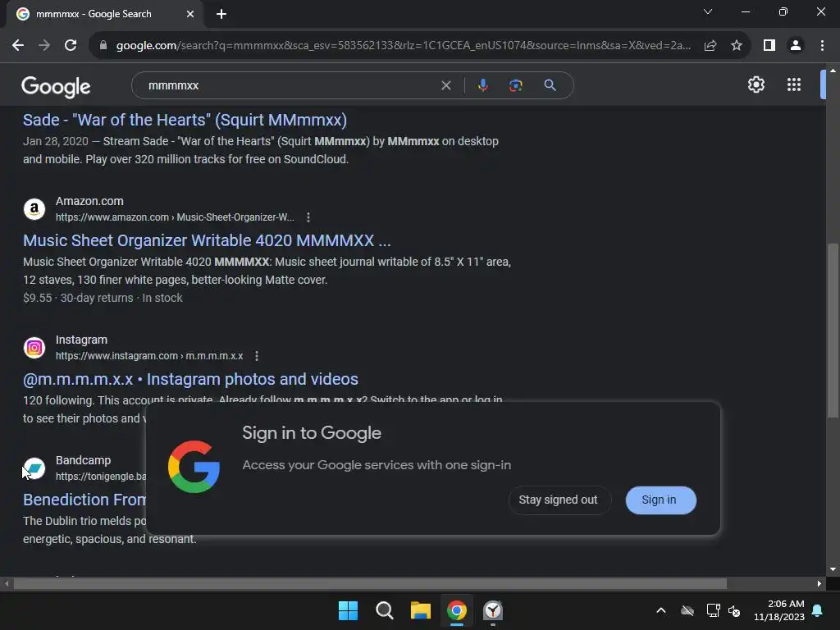Close the mmmmxx Google Search tab
The height and width of the screenshot is (630, 840).
tap(190, 14)
